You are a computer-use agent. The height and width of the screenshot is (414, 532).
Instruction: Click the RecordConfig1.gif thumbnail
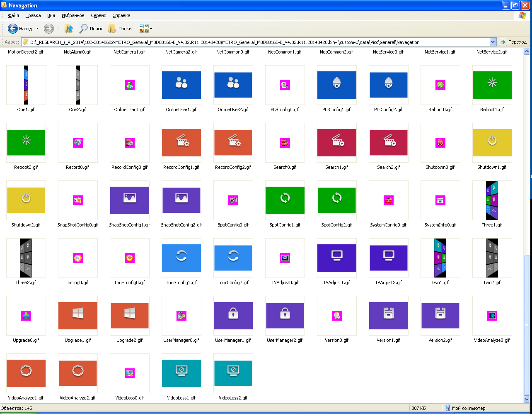[181, 143]
